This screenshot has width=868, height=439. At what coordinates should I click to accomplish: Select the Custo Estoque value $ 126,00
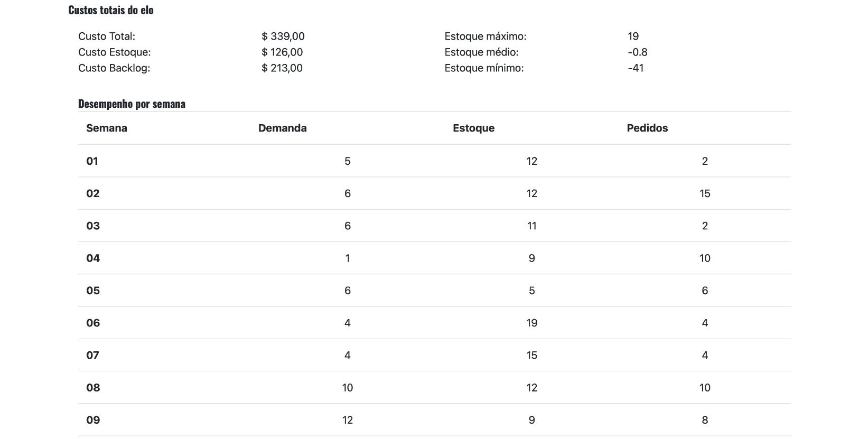pyautogui.click(x=282, y=52)
